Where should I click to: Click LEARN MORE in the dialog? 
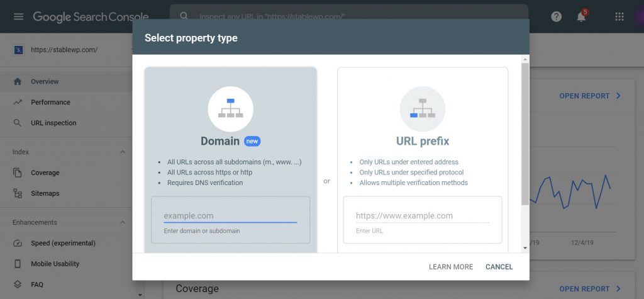point(451,267)
